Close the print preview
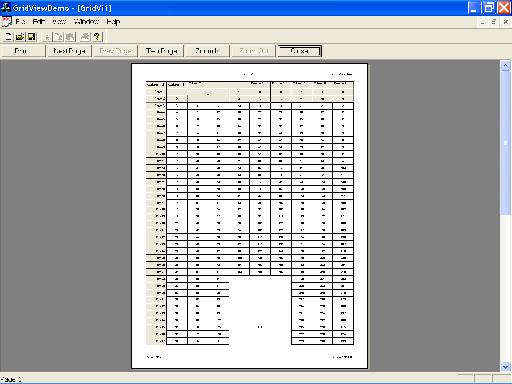 tap(299, 51)
